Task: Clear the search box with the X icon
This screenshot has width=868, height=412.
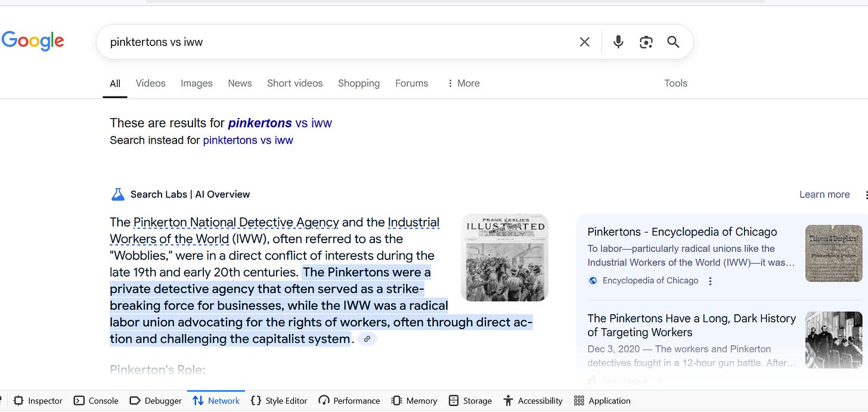Action: coord(585,42)
